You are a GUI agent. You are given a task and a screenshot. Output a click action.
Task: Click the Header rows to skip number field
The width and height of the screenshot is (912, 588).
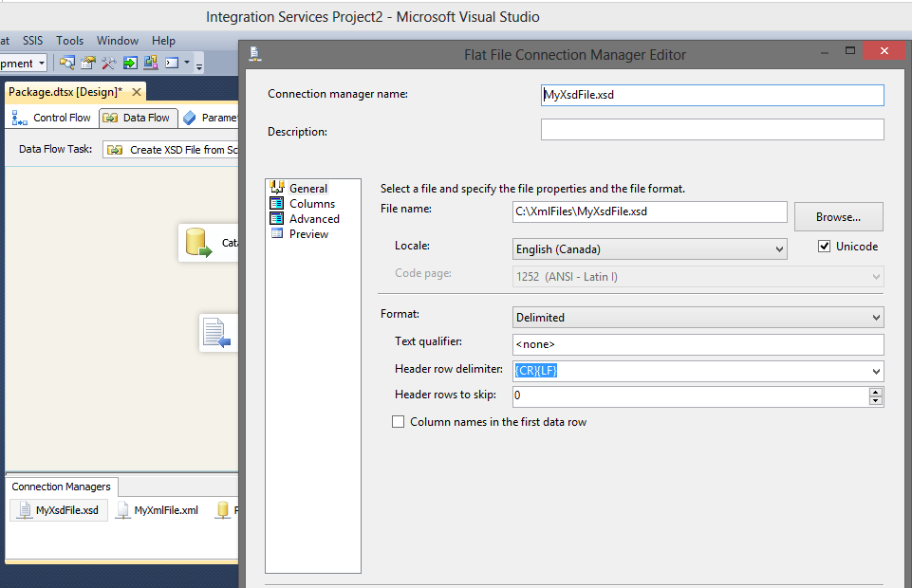pyautogui.click(x=690, y=396)
